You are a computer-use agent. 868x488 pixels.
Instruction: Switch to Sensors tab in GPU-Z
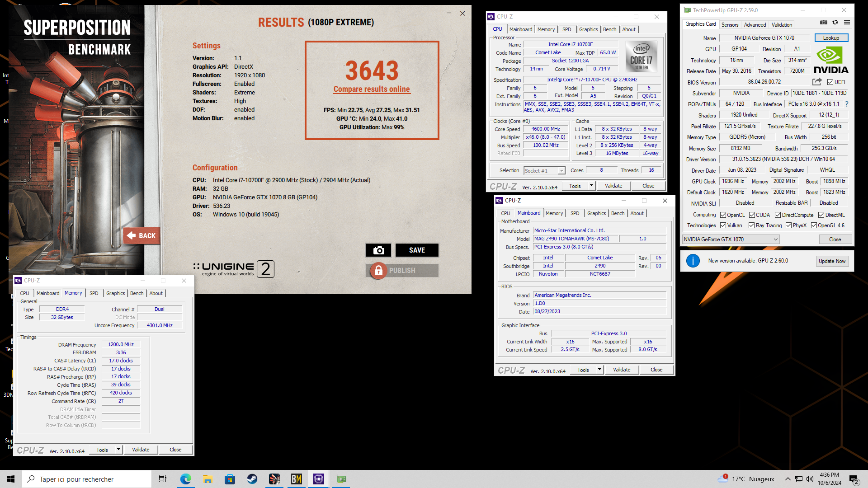[730, 25]
